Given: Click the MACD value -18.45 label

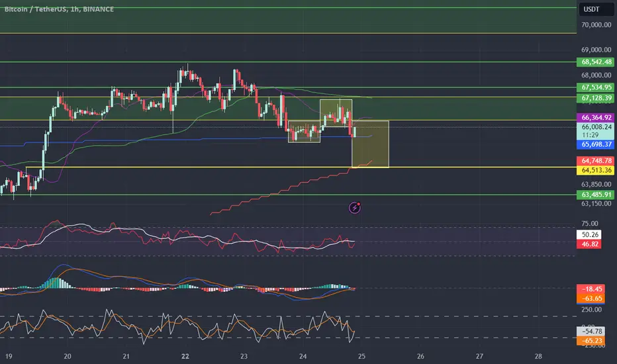Looking at the screenshot, I should pyautogui.click(x=591, y=289).
